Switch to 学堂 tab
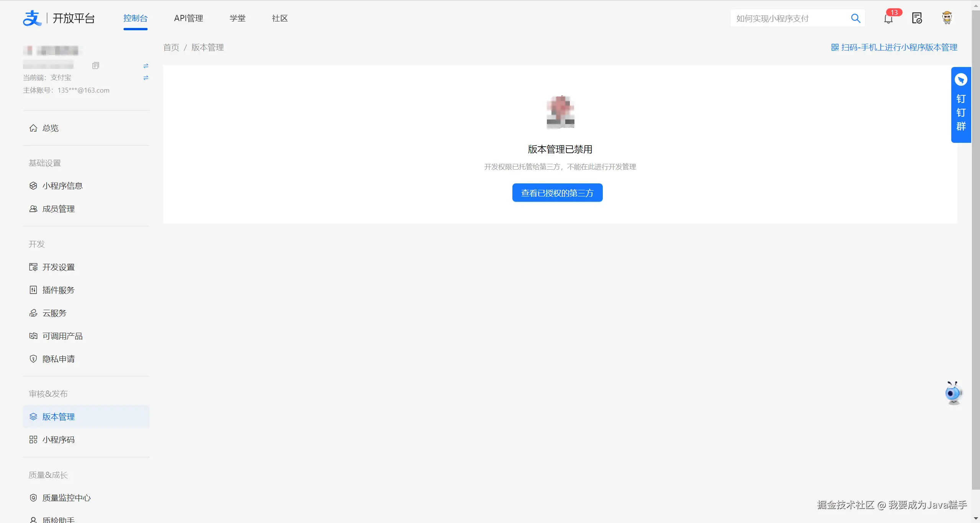Screen dimensions: 980x523 pos(237,18)
